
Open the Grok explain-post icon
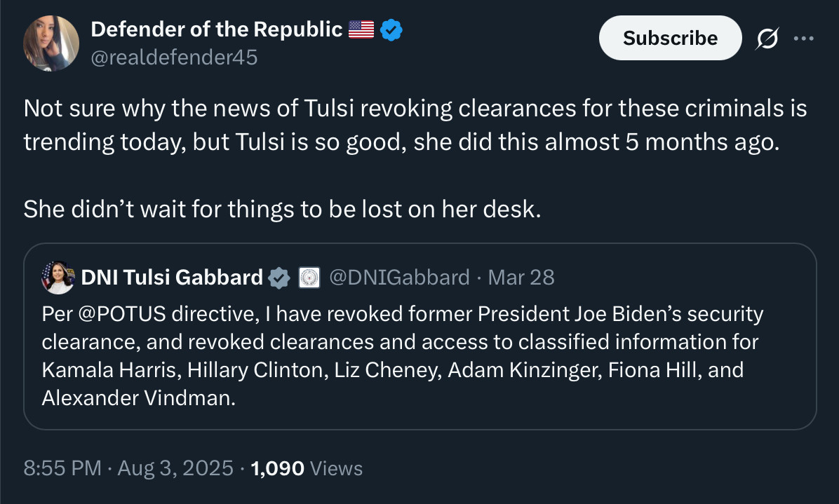tap(767, 39)
